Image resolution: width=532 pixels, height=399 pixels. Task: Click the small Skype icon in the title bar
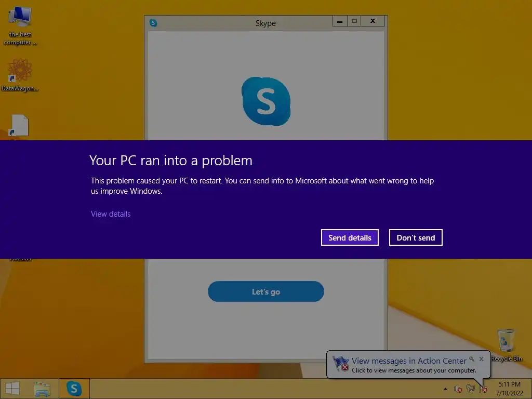[153, 23]
